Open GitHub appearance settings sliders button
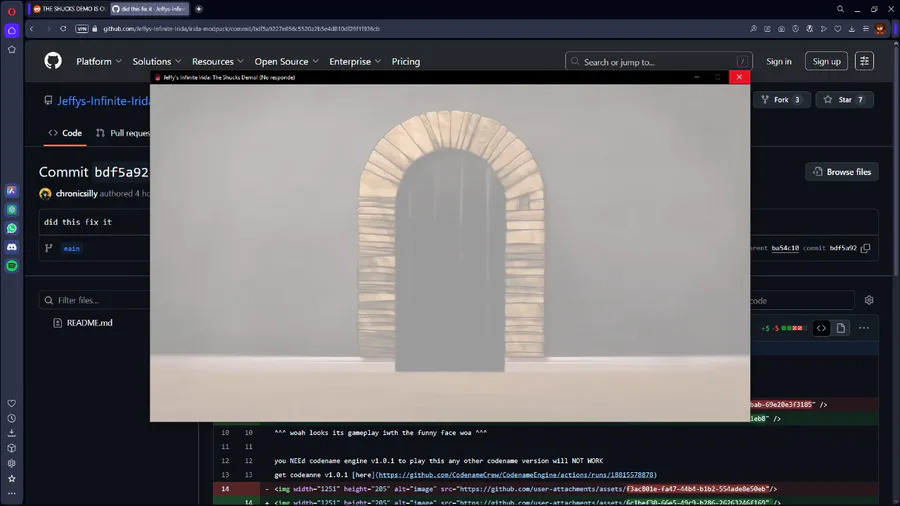Screen dimensions: 900x506 [864, 61]
